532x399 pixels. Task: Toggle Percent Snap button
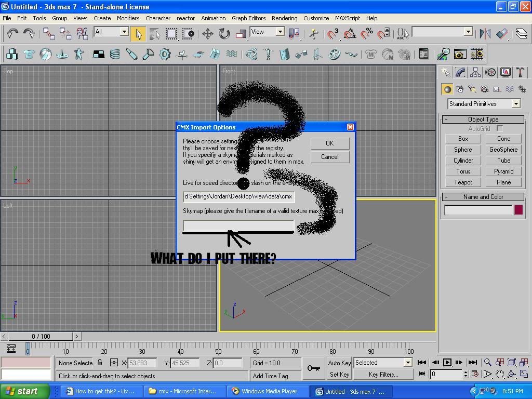point(366,34)
